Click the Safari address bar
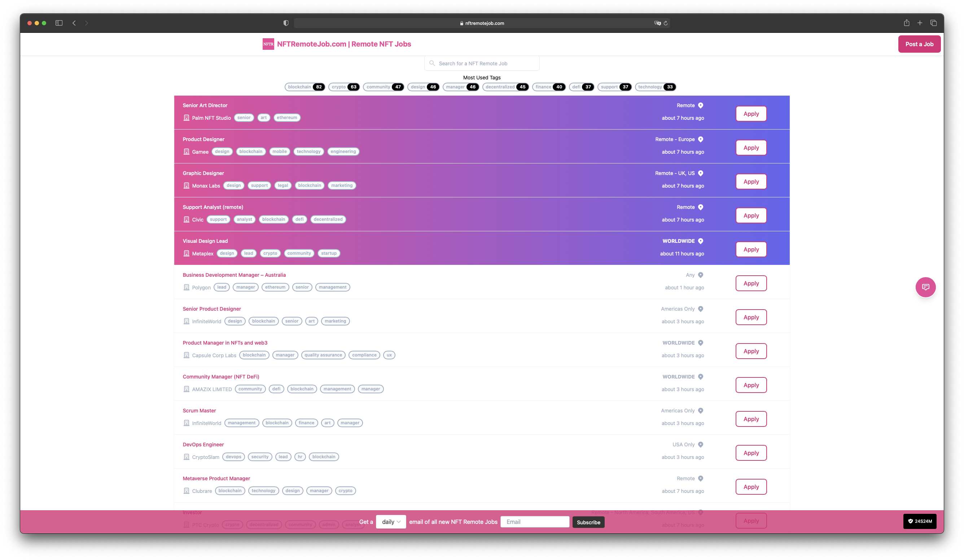Screen dimensions: 964x560 point(482,23)
